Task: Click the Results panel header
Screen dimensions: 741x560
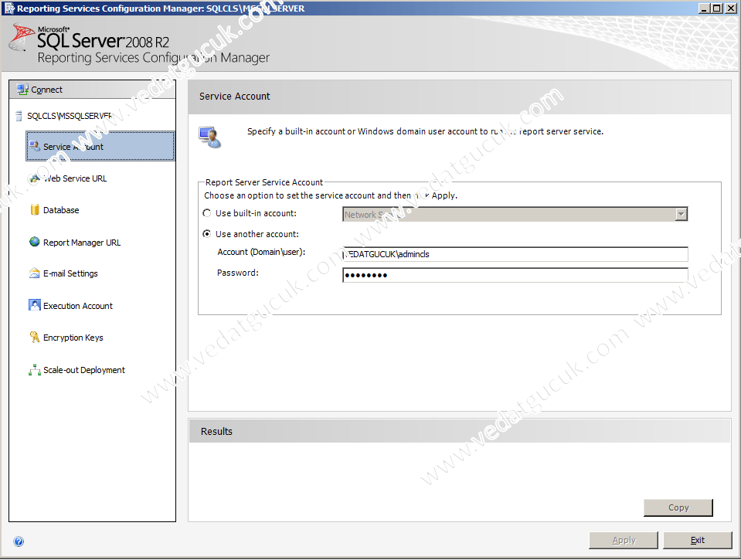Action: (459, 432)
